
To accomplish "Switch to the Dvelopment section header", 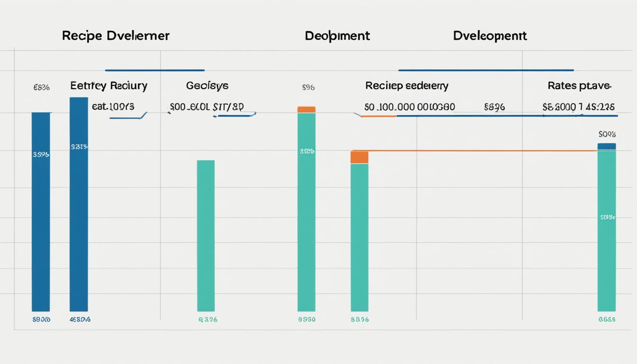I will tap(490, 35).
